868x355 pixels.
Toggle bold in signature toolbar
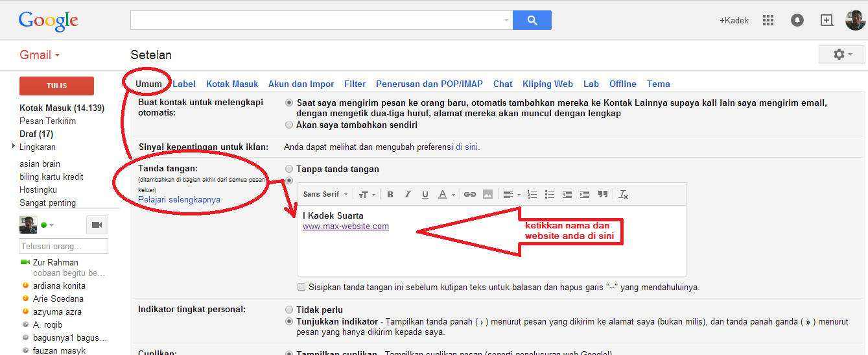click(x=390, y=194)
